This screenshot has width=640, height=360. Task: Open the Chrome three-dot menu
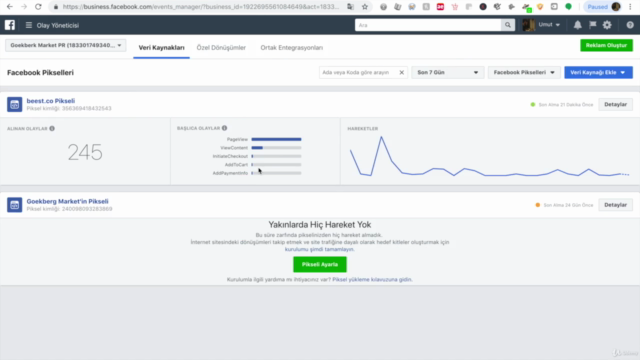pyautogui.click(x=631, y=7)
